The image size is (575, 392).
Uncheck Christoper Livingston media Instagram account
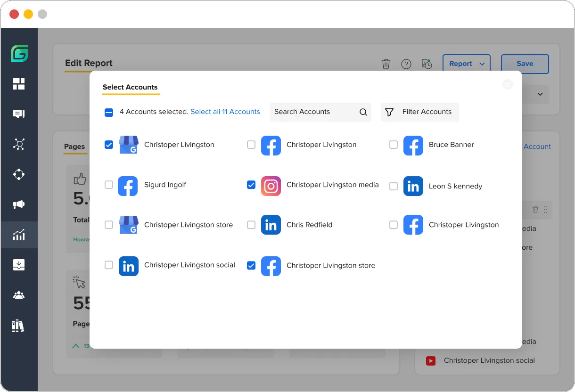point(251,185)
